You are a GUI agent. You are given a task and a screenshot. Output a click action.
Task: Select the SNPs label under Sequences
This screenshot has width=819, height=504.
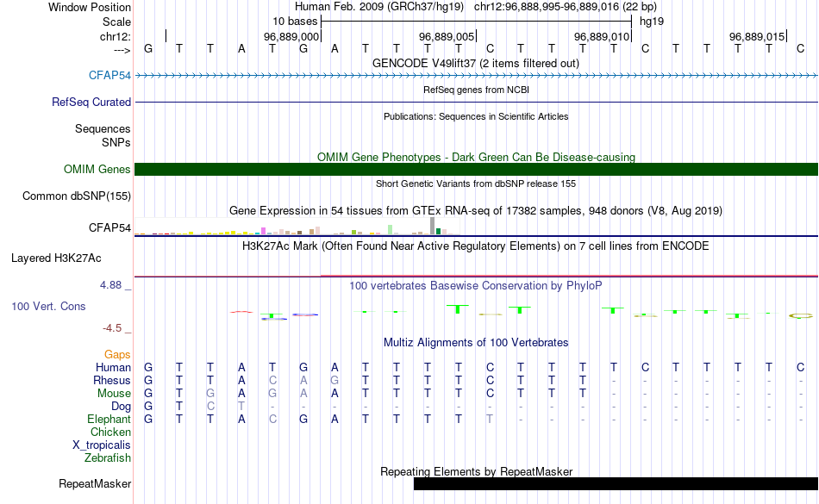116,142
